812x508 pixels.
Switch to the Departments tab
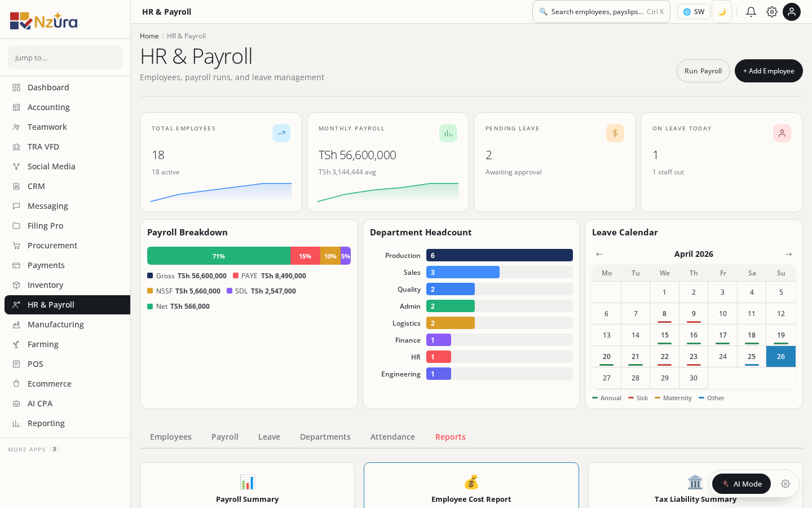pos(325,437)
